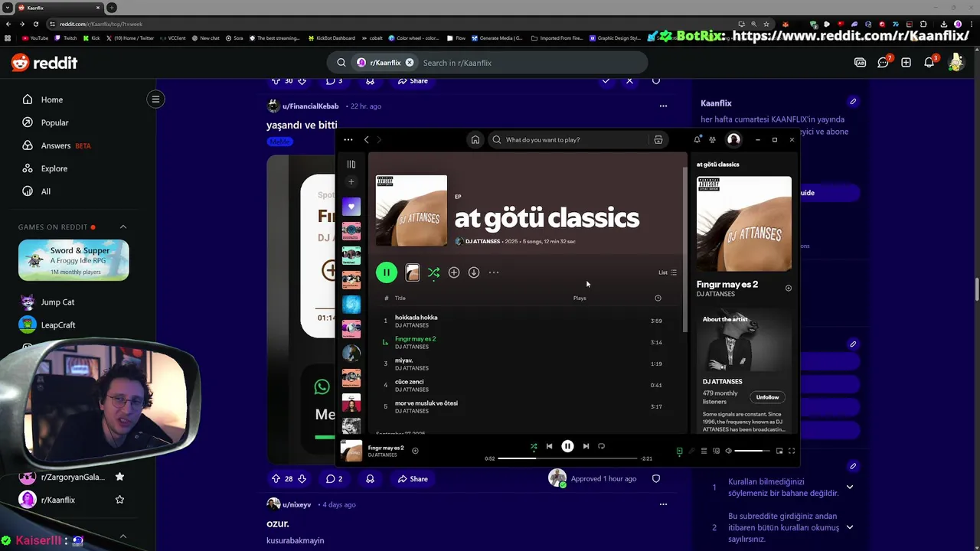This screenshot has height=551, width=980.
Task: Open the Reddit advertise icon
Action: pyautogui.click(x=860, y=63)
